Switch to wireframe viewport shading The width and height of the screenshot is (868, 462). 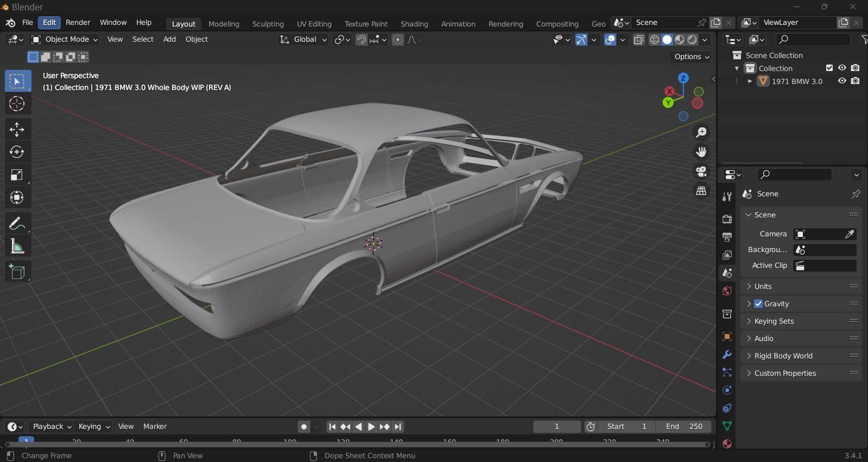click(655, 40)
